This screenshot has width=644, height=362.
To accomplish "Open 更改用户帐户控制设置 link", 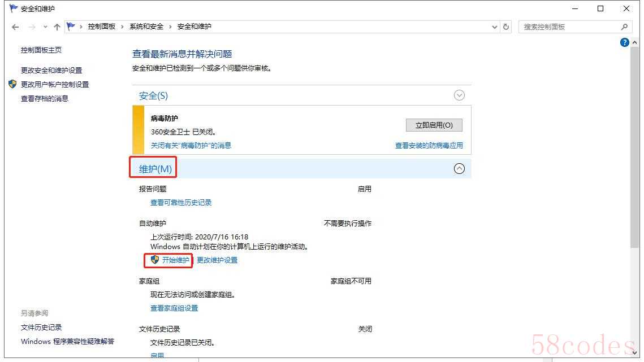I will pos(55,85).
